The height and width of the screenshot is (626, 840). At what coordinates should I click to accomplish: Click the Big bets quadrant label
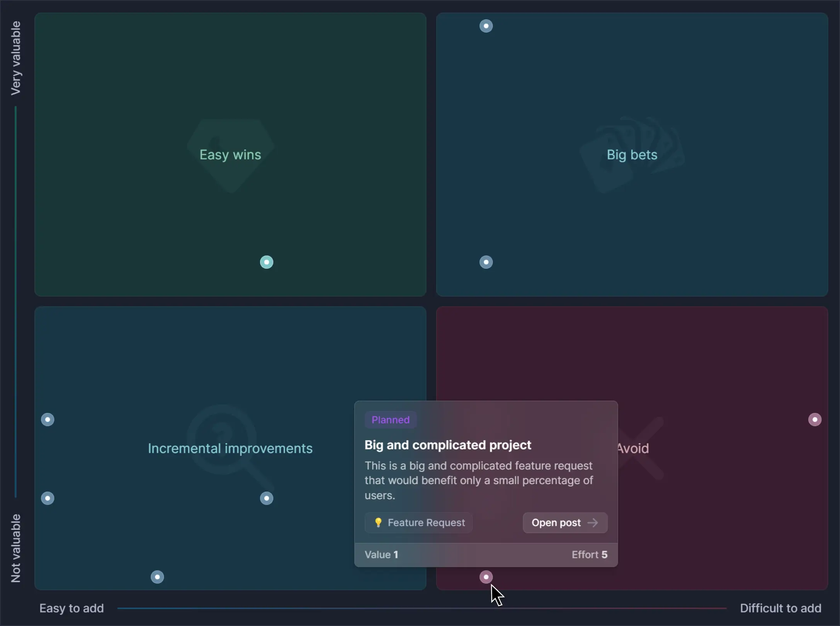click(632, 155)
